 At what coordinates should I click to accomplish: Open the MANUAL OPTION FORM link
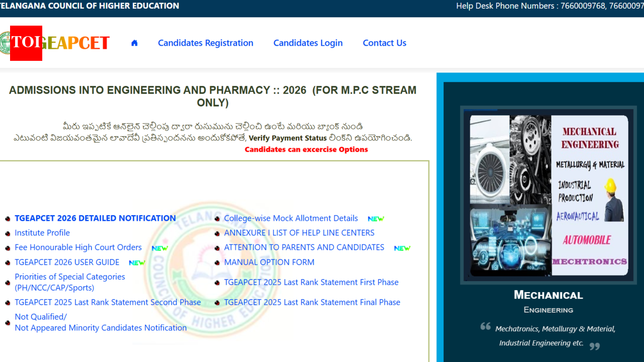(269, 262)
